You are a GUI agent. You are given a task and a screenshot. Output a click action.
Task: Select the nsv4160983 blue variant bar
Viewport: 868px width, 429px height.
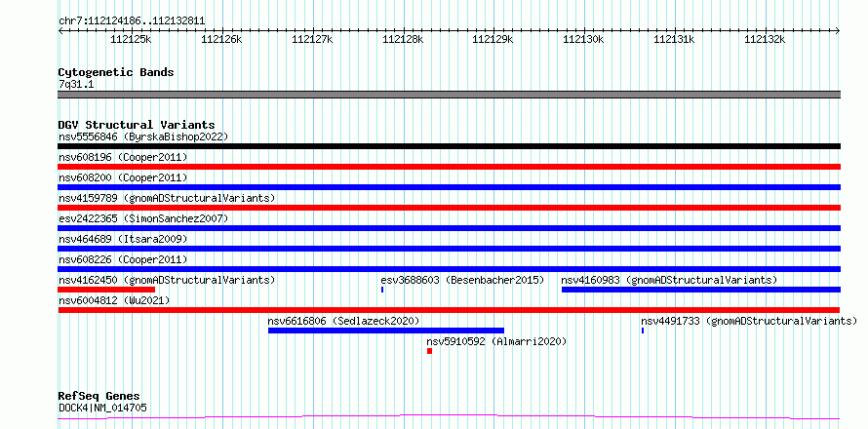tap(701, 290)
